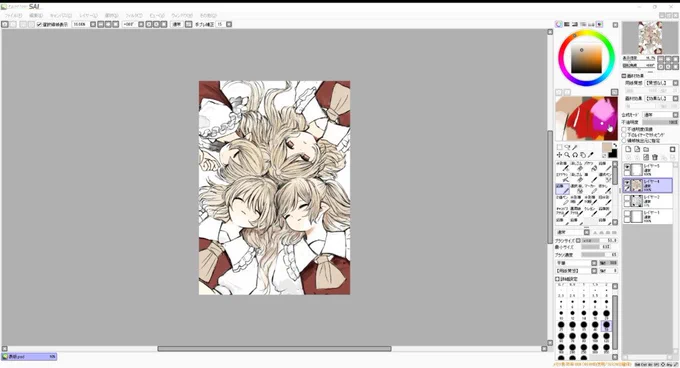The image size is (680, 368).
Task: Show the HSV slider panel icon
Action: point(575,24)
